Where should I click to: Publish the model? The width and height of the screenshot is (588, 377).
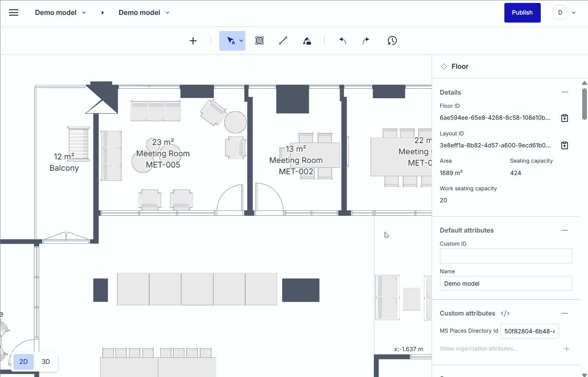(522, 13)
